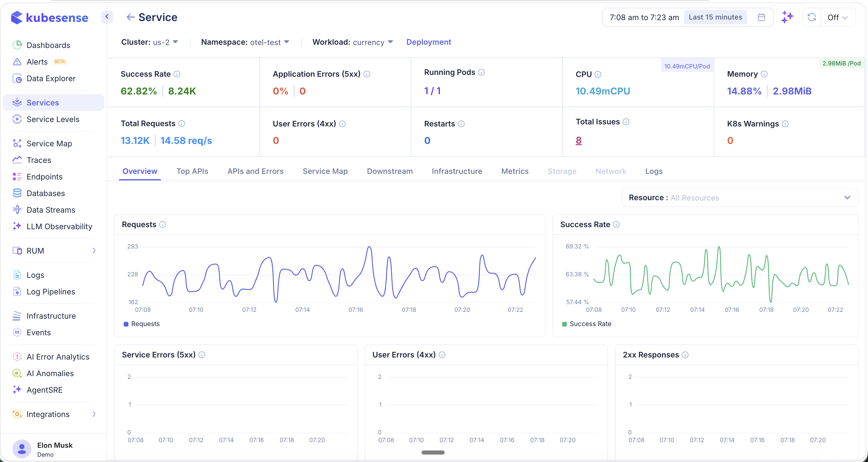Click the Success Rate info icon

click(177, 74)
